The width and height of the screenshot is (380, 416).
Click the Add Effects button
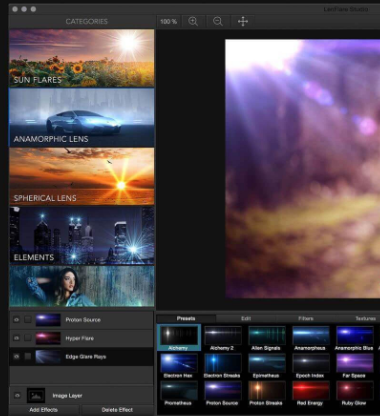coord(44,410)
